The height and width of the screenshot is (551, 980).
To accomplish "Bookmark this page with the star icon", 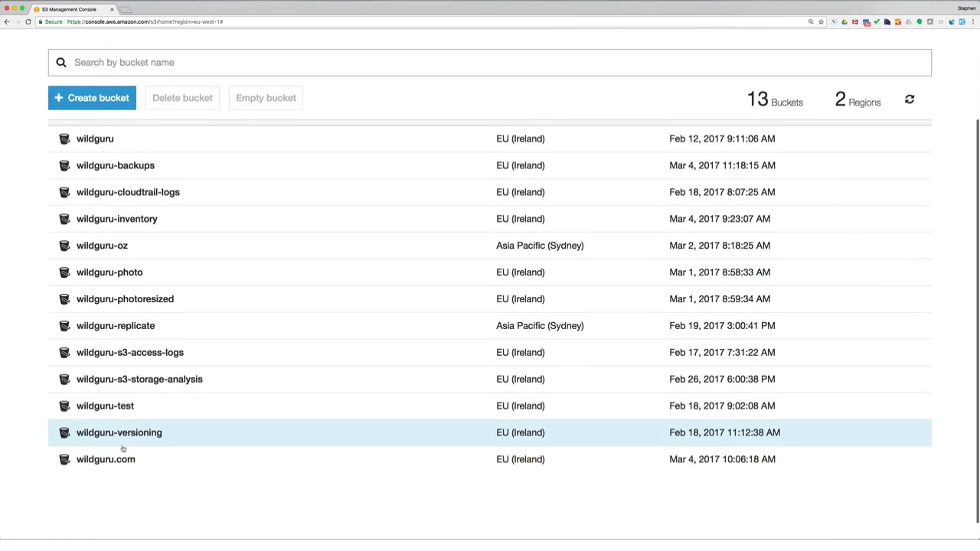I will click(x=821, y=21).
